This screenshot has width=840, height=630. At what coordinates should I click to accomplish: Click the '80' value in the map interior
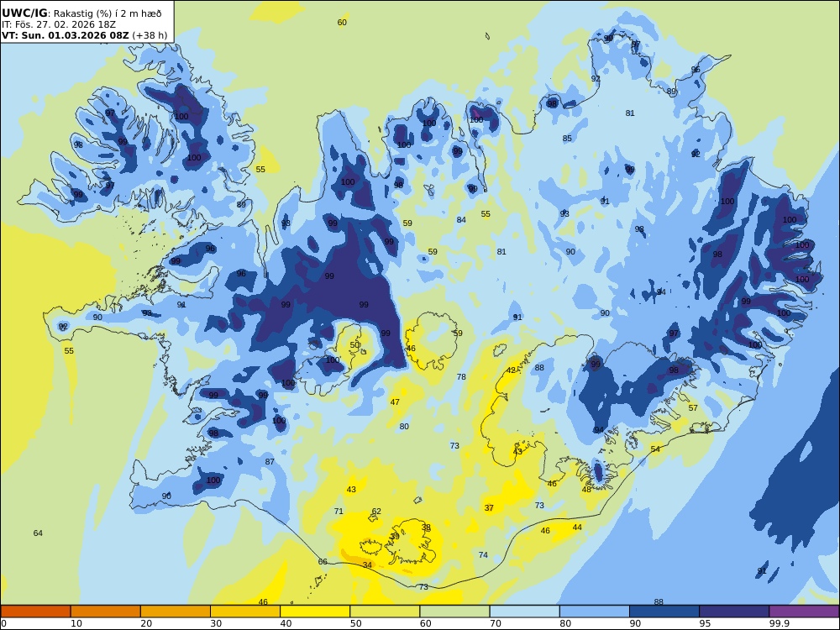[404, 427]
